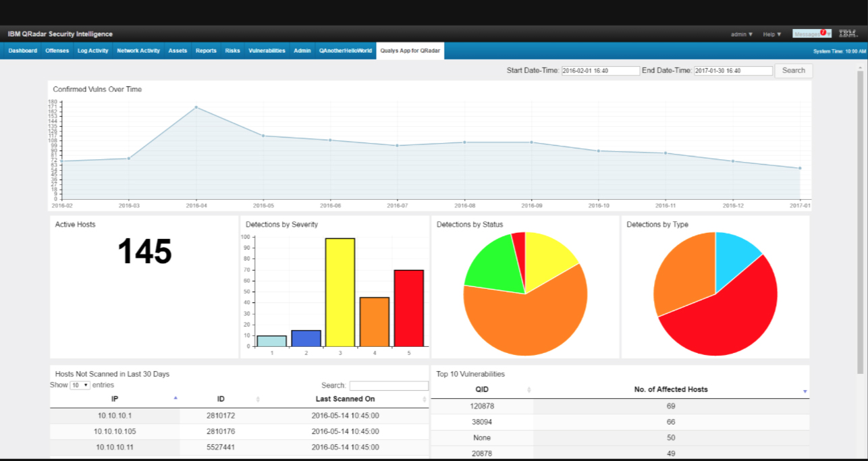
Task: Click the red severity 5 bar
Action: pos(408,308)
